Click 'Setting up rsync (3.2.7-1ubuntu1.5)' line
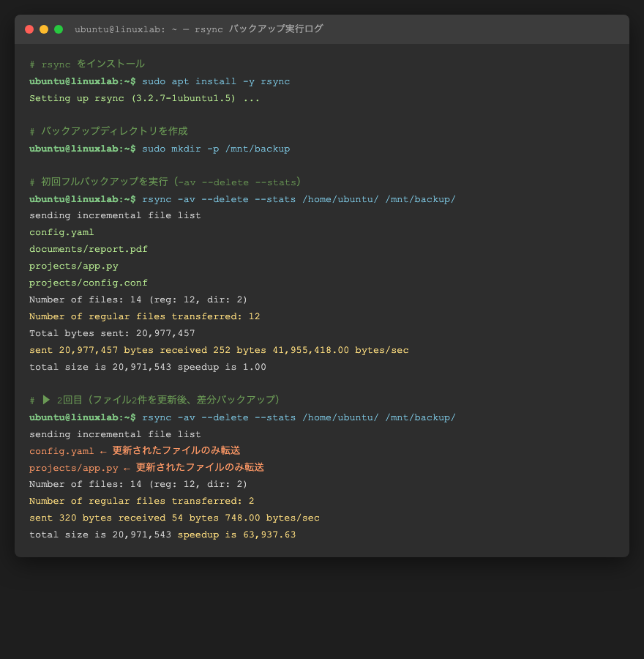Image resolution: width=644 pixels, height=659 pixels. tap(144, 98)
